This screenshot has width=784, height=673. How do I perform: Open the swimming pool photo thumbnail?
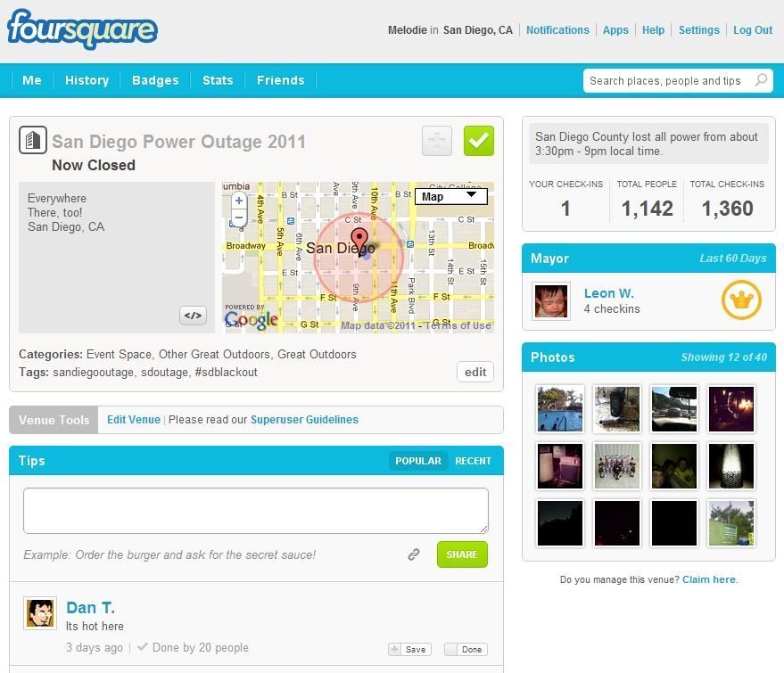[560, 408]
